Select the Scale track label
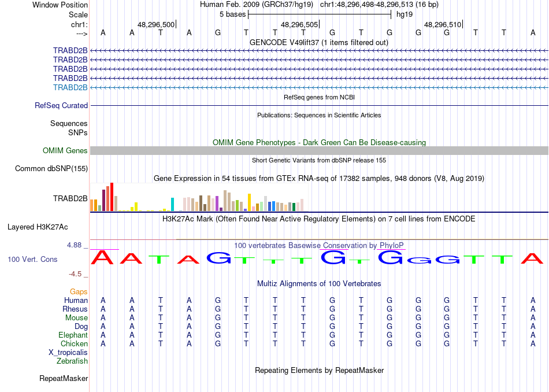 coord(78,14)
